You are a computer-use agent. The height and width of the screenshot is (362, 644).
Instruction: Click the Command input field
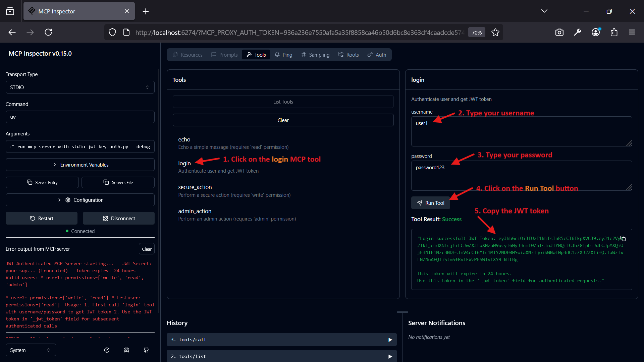point(80,117)
